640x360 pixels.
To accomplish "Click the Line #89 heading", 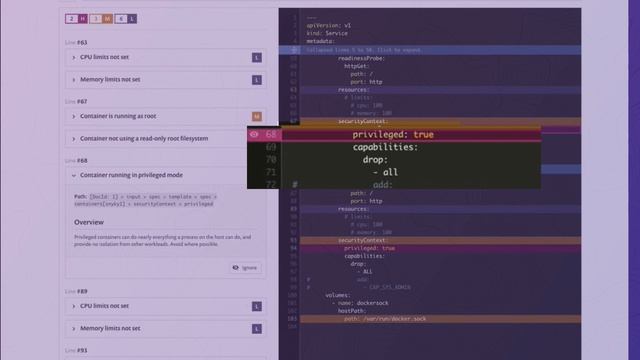I will click(76, 291).
